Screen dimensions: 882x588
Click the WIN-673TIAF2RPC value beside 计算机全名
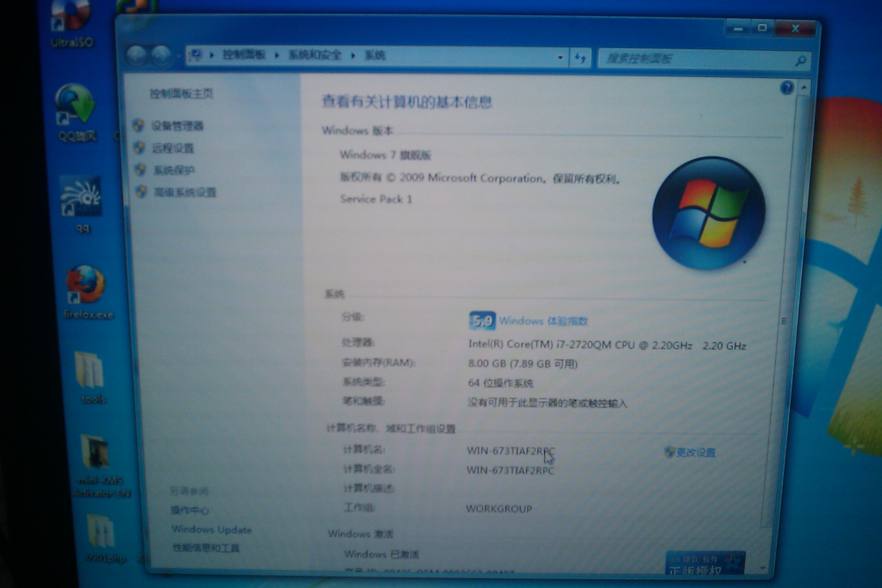510,470
